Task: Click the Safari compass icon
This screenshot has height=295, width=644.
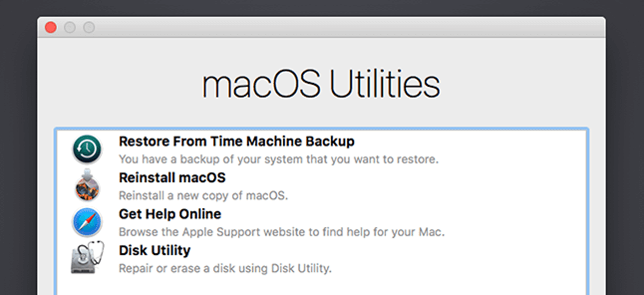Action: click(x=87, y=223)
